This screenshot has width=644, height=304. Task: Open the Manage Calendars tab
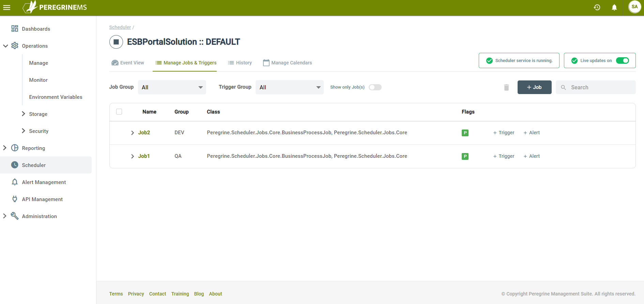click(x=288, y=63)
